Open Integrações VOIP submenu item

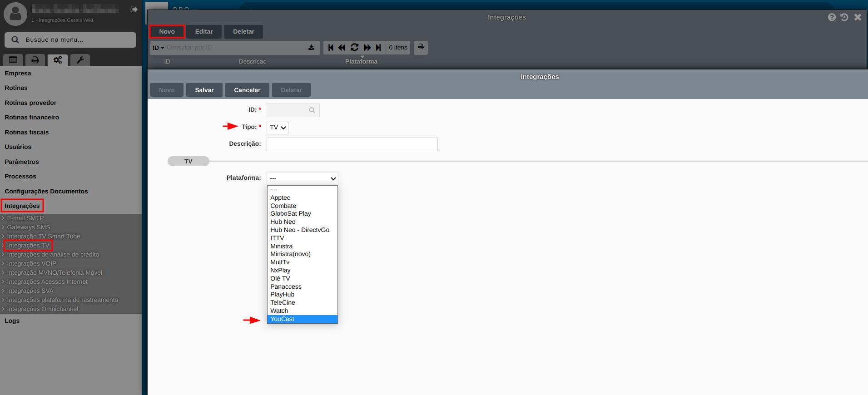(32, 264)
